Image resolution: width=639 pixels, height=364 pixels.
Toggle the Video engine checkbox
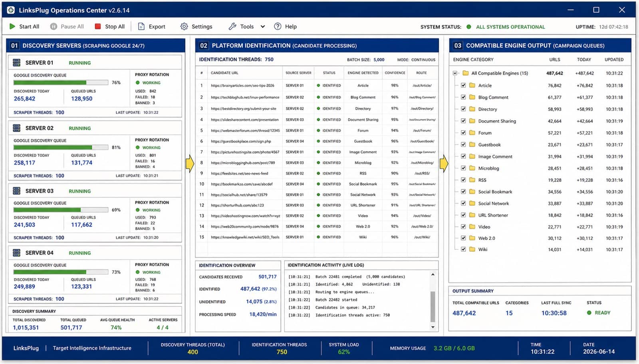463,226
